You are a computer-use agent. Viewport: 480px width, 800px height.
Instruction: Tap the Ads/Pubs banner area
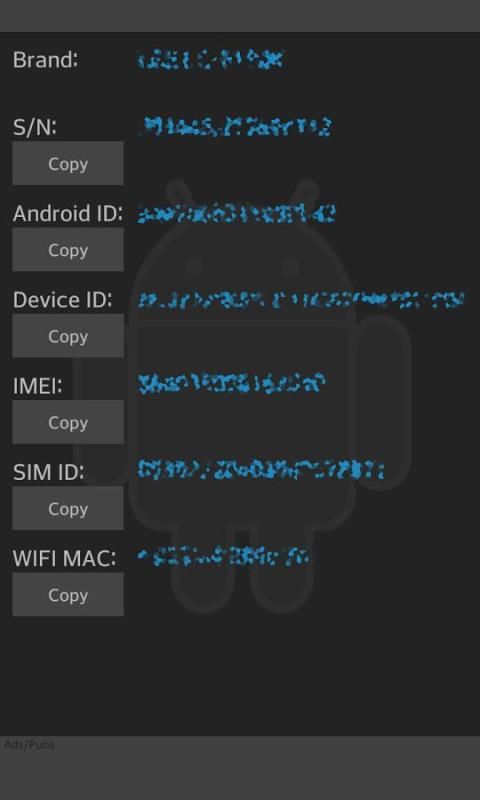click(240, 768)
